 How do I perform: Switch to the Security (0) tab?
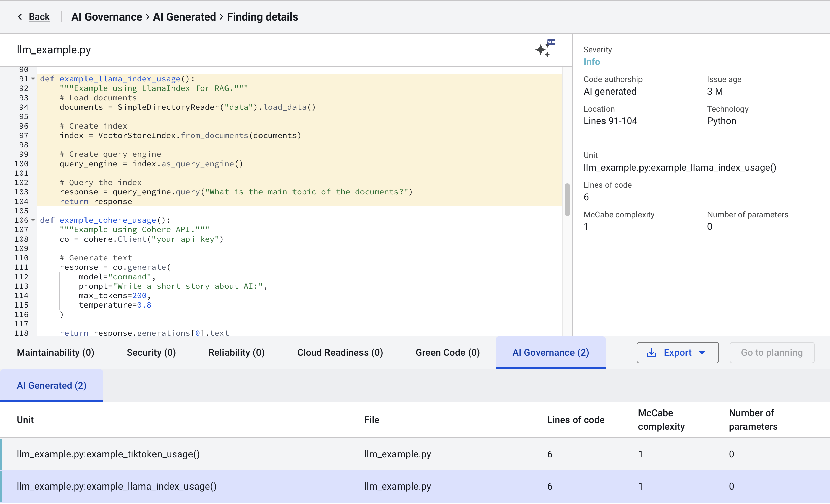(151, 353)
